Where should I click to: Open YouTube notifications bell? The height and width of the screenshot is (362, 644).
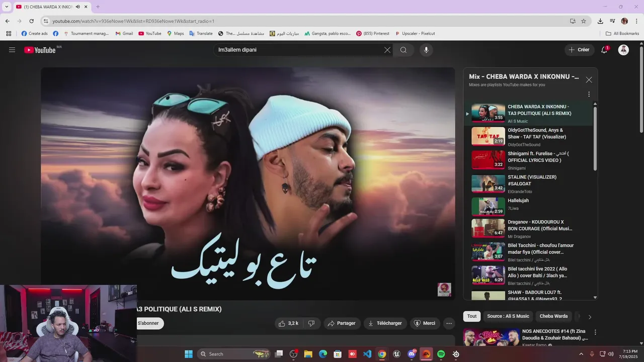click(604, 50)
